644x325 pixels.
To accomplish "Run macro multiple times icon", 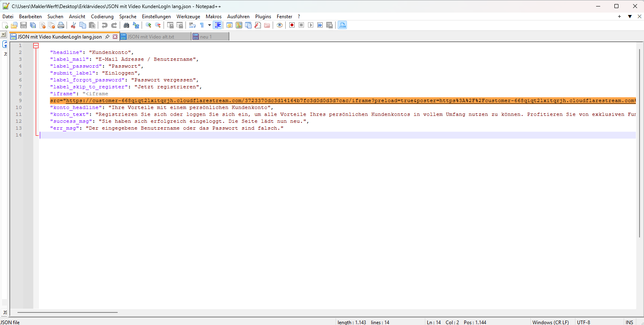I will click(320, 25).
